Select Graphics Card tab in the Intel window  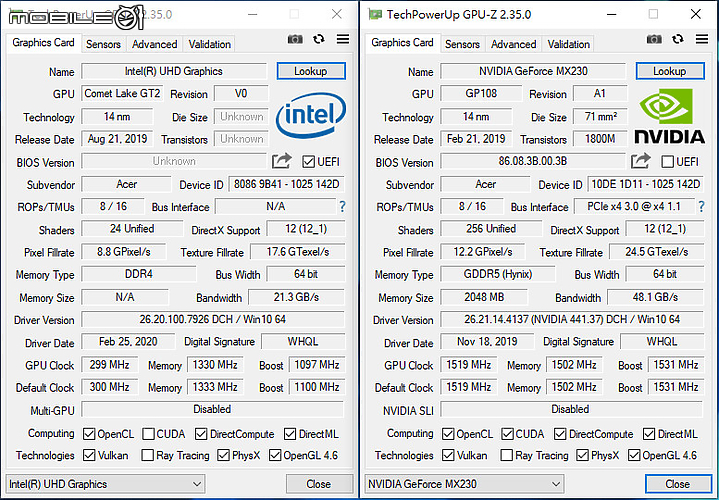click(x=44, y=43)
